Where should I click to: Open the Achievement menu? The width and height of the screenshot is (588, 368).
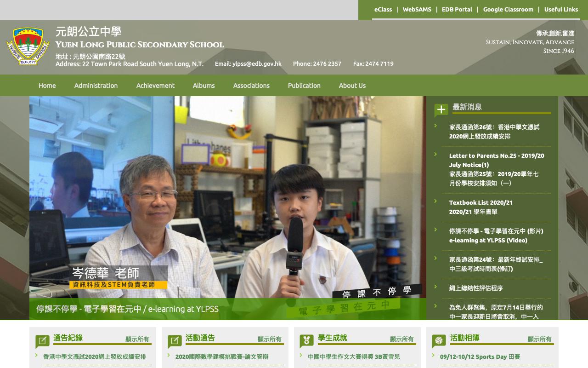(x=155, y=86)
